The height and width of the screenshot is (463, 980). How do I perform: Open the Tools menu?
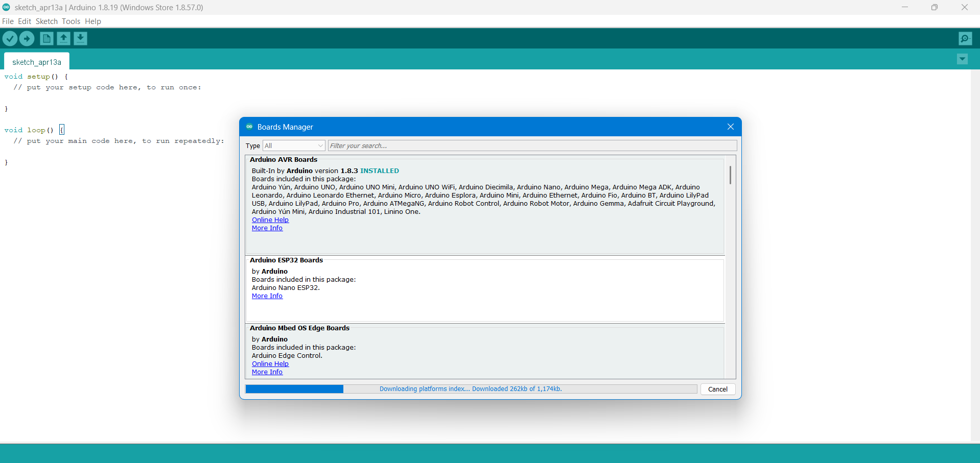click(71, 21)
